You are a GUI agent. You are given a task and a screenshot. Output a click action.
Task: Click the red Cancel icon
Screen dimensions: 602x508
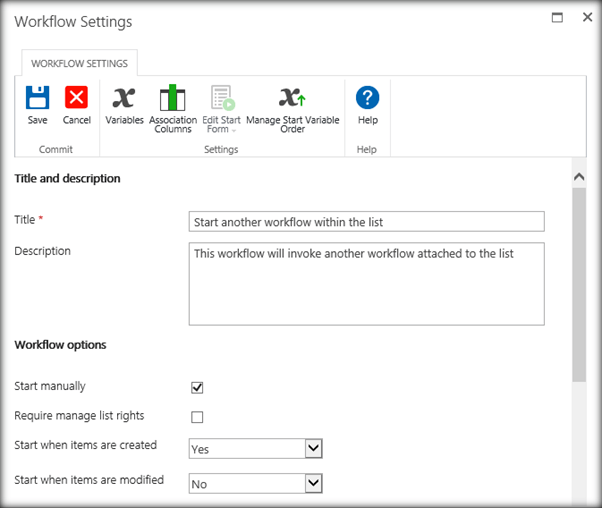[76, 97]
